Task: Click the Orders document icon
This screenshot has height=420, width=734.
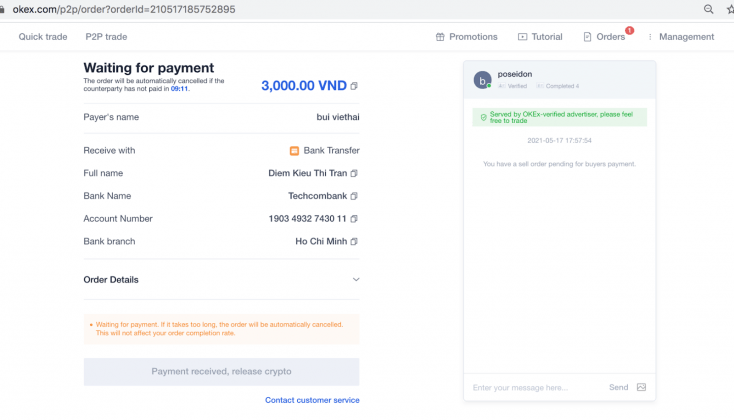Action: click(587, 37)
